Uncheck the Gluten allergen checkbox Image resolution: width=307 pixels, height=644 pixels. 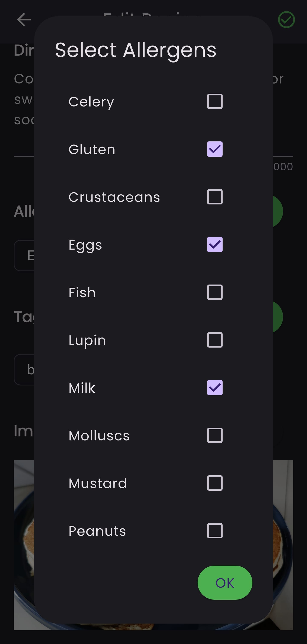click(215, 149)
